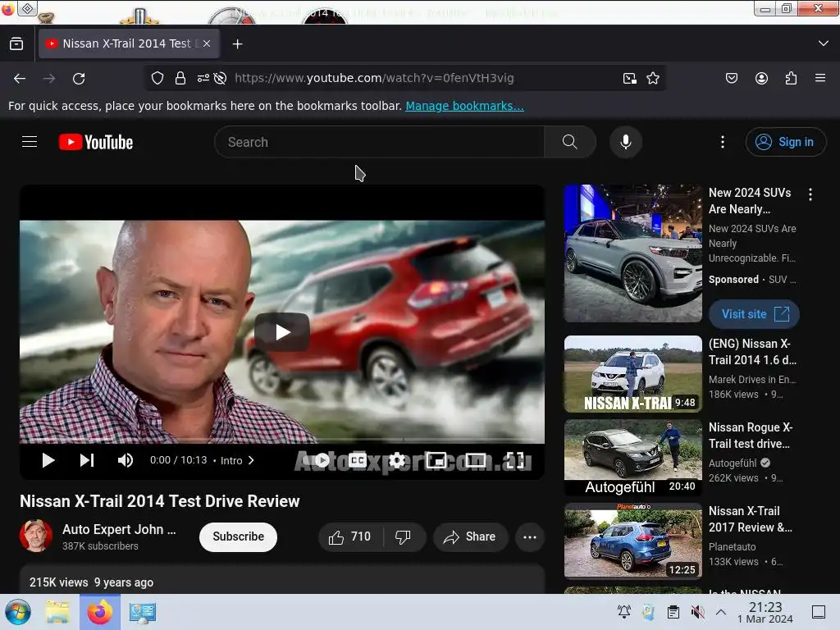This screenshot has width=840, height=630.
Task: Toggle closed captions CC button
Action: 358,460
